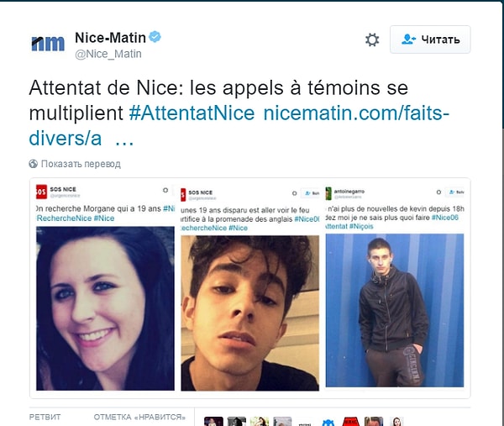Screen dimensions: 504x426
Task: Click the gear icon in the antoinegarro tweet
Action: point(438,192)
